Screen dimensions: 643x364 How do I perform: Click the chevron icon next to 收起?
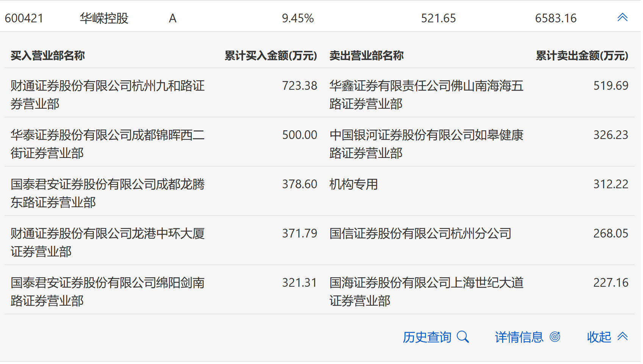click(x=622, y=336)
